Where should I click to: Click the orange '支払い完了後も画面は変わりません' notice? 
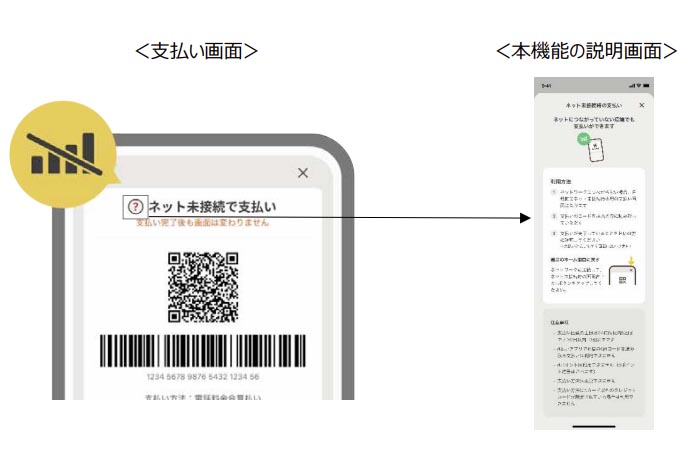point(202,223)
